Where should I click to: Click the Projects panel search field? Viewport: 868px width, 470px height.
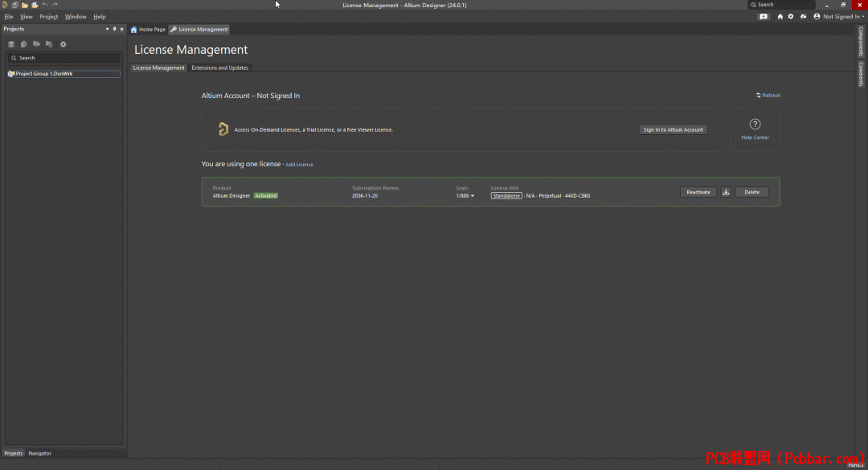coord(63,58)
